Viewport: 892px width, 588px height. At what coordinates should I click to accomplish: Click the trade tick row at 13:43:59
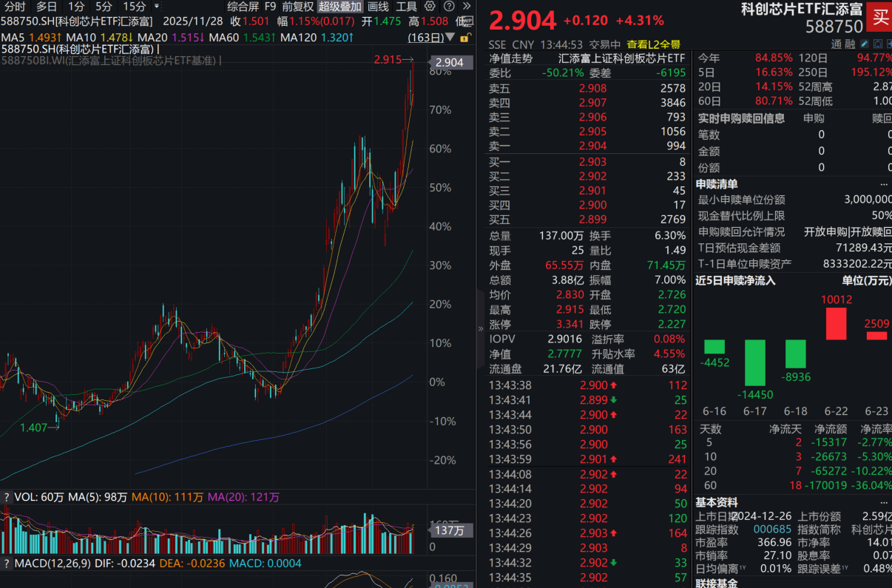588,459
